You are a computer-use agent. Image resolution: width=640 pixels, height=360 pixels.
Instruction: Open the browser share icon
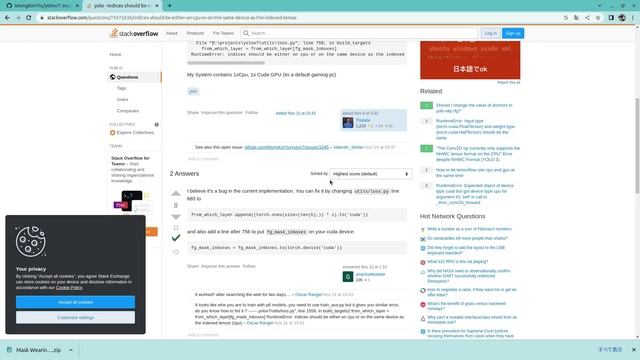pyautogui.click(x=587, y=18)
